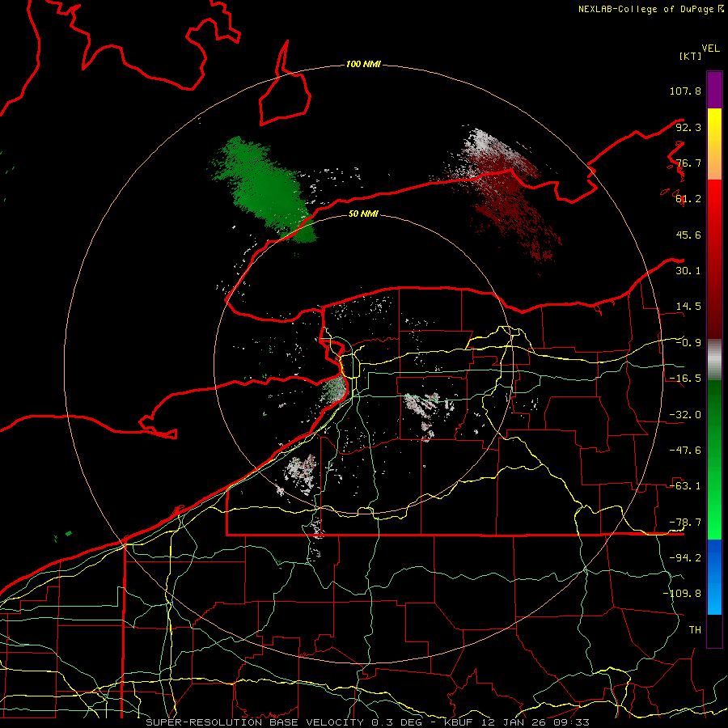This screenshot has height=728, width=728.
Task: Select the 45.6 scale value
Action: click(x=688, y=235)
